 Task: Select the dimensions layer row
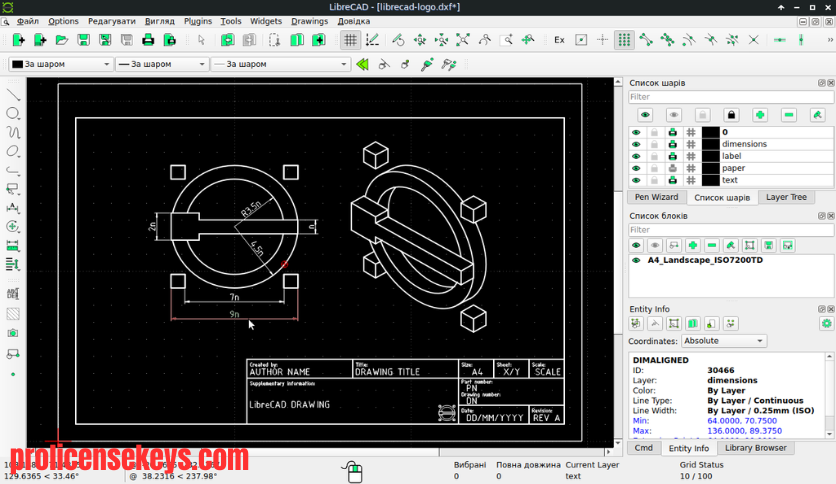coord(731,144)
